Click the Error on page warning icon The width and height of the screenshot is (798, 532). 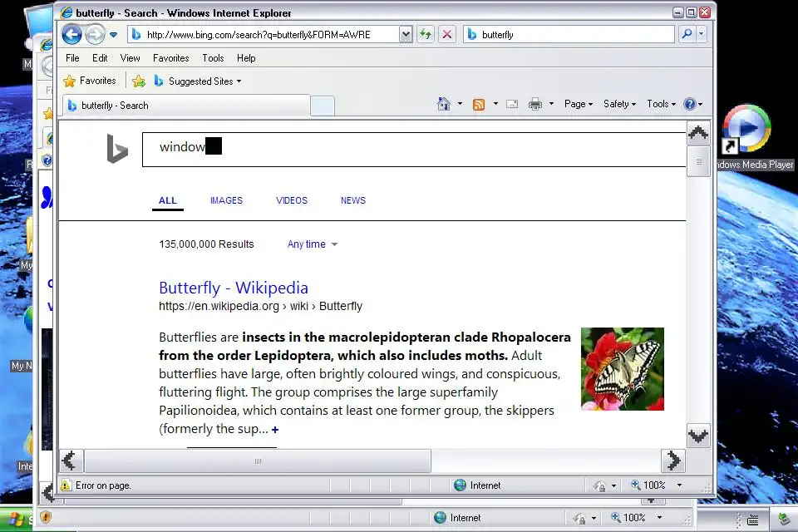66,485
